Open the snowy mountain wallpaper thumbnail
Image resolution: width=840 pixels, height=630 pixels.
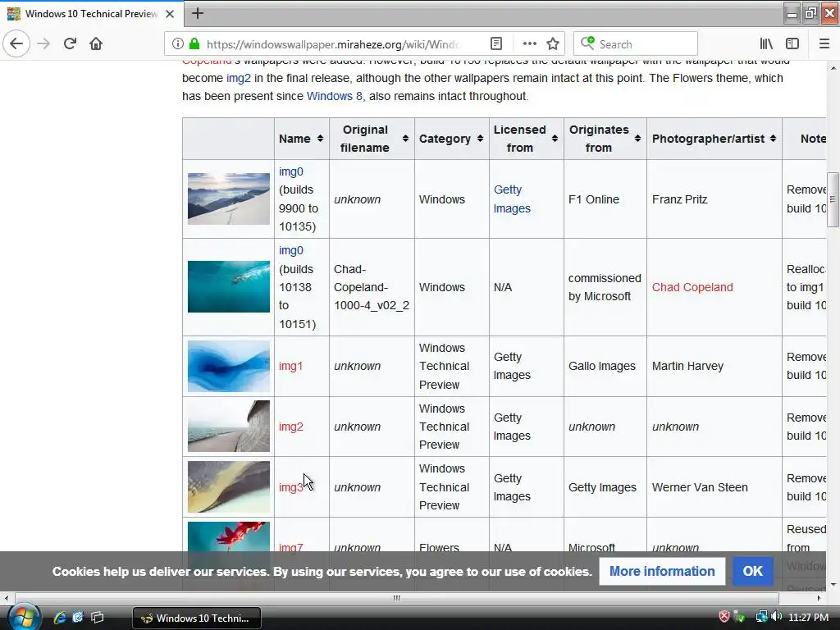(x=229, y=199)
